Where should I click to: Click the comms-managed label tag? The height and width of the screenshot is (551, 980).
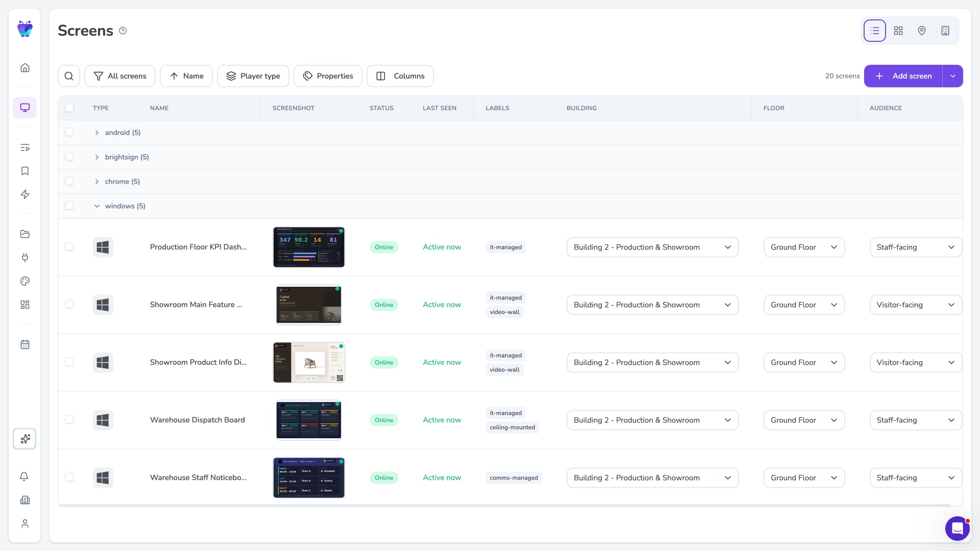tap(514, 478)
